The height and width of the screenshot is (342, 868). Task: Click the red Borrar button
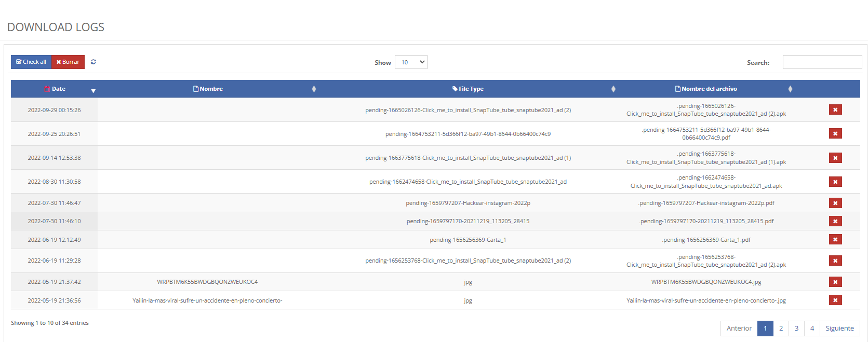[x=68, y=62]
